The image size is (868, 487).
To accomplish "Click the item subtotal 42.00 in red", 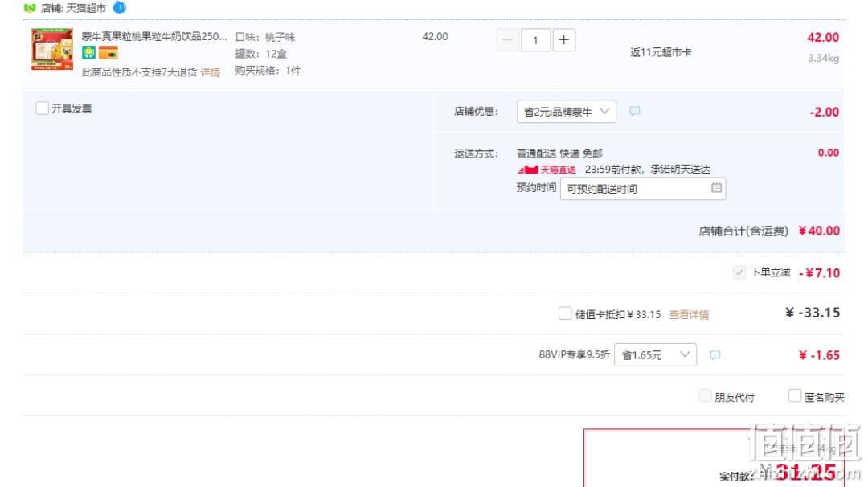I will click(x=823, y=37).
